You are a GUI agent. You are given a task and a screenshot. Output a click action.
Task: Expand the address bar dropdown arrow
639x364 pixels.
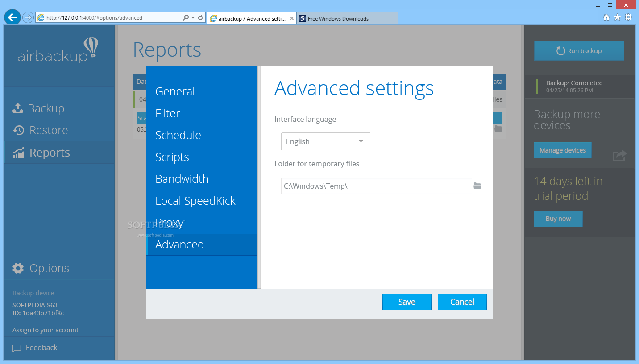tap(193, 18)
